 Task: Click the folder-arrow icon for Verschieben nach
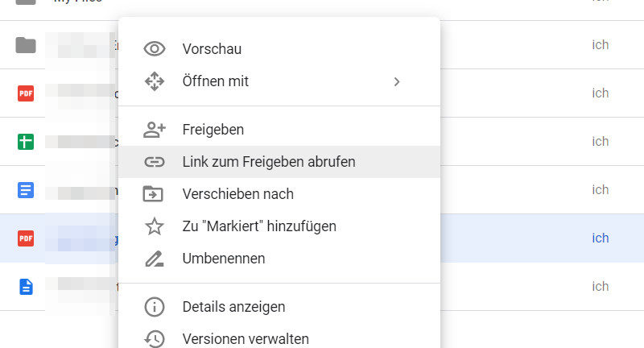[154, 194]
